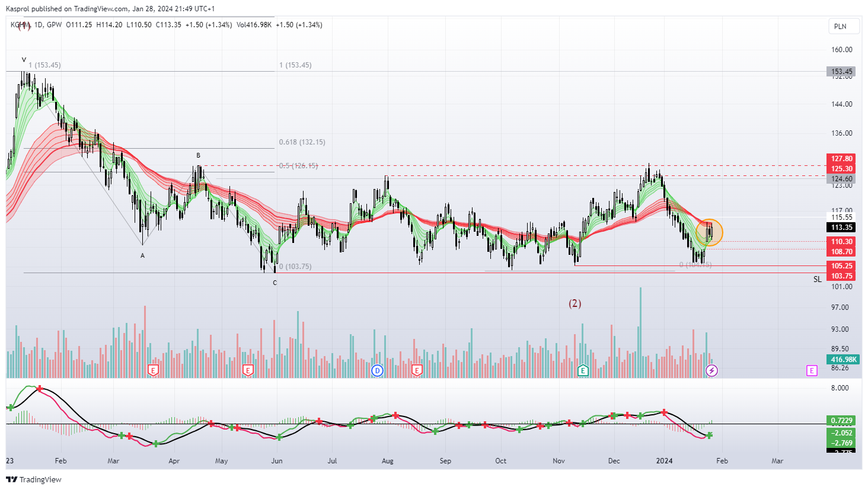Click the 108.70 red price label
868x490 pixels.
pyautogui.click(x=841, y=252)
